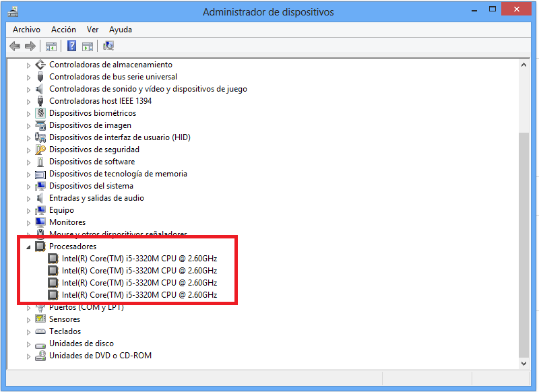539x392 pixels.
Task: Click the keyboard icon next to Teclados
Action: 40,331
